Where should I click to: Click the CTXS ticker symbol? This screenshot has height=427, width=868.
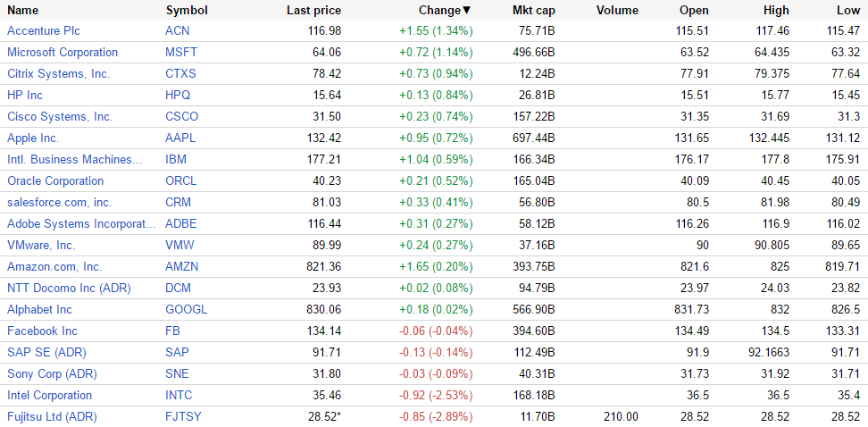coord(181,73)
